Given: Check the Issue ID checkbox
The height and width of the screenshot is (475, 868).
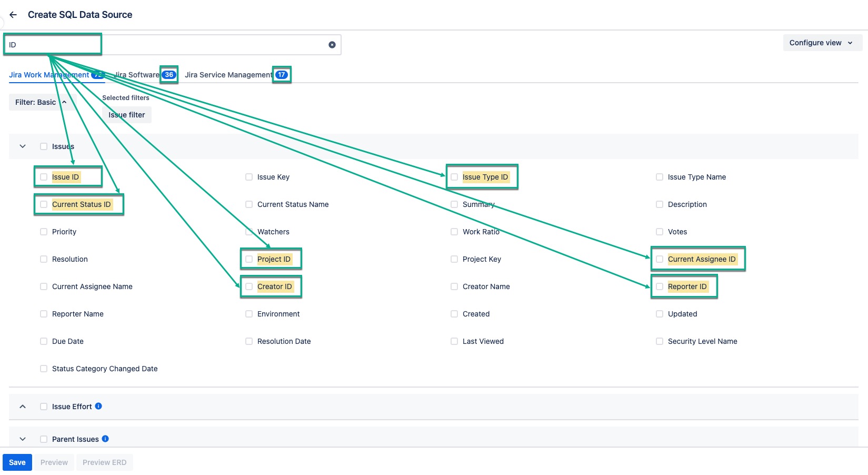Looking at the screenshot, I should pyautogui.click(x=44, y=177).
